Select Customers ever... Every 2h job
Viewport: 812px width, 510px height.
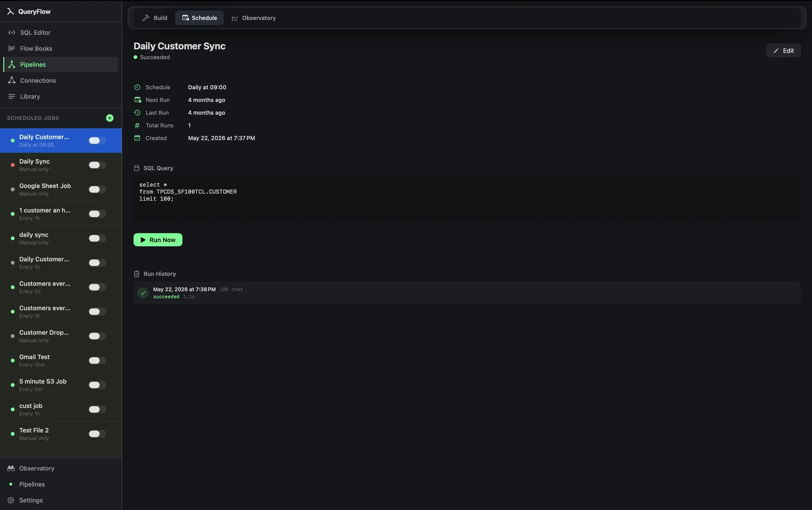(61, 287)
